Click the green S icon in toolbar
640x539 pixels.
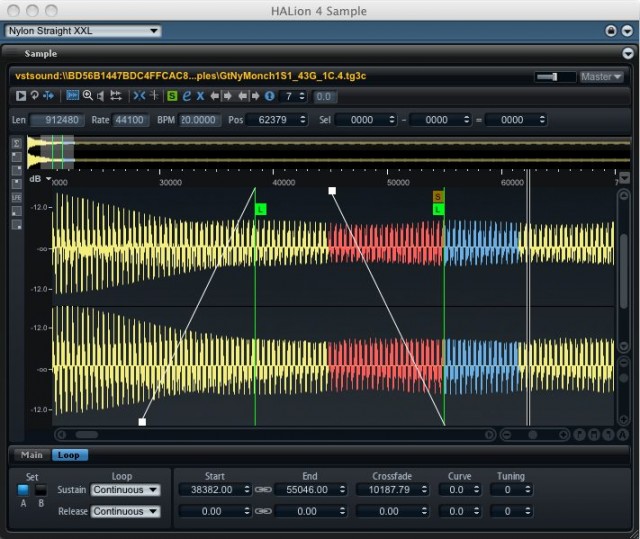pos(172,96)
